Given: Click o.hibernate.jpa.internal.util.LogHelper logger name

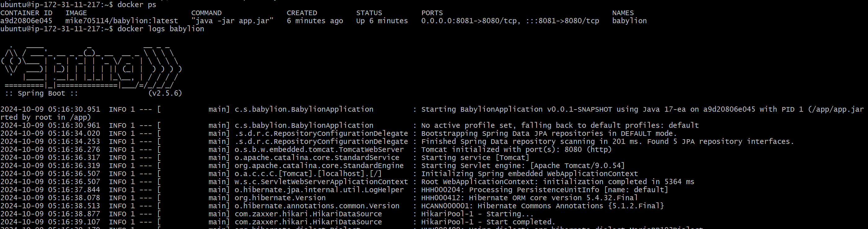Looking at the screenshot, I should [x=319, y=190].
